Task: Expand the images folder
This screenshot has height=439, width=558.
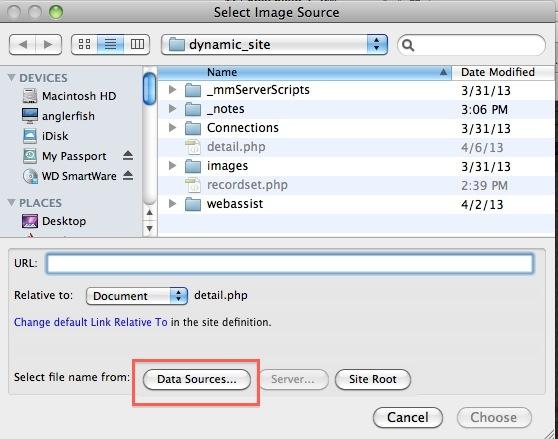Action: pyautogui.click(x=173, y=165)
